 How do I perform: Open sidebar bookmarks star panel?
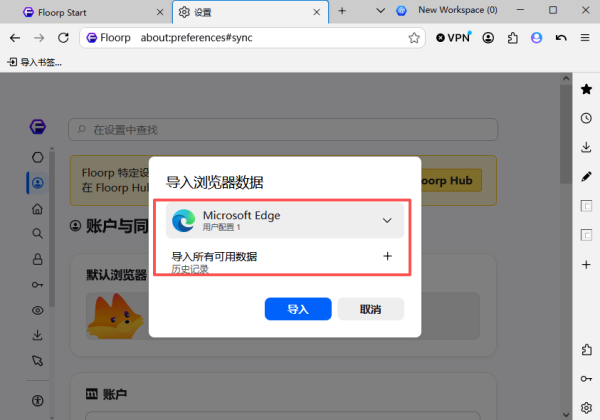586,89
